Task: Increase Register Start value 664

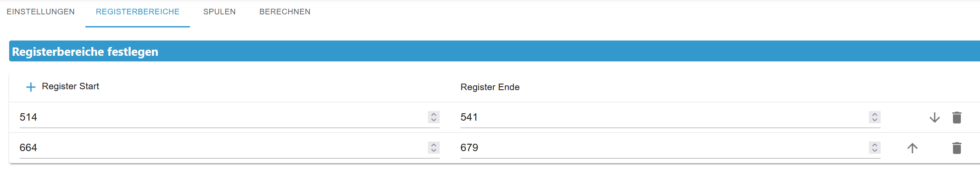Action: [434, 145]
